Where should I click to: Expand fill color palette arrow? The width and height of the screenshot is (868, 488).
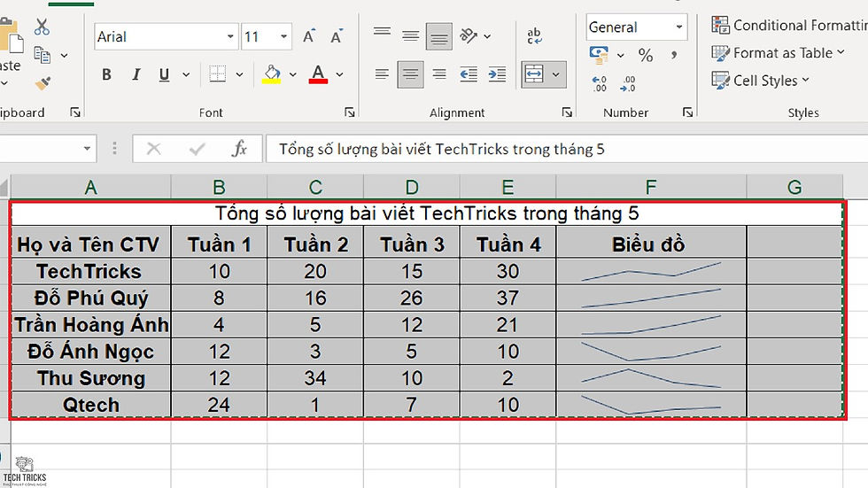pos(293,74)
